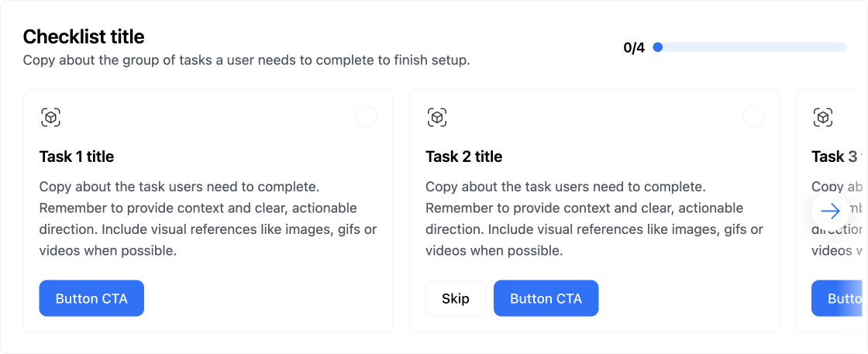Click the right arrow to scroll tasks
Image resolution: width=868 pixels, height=354 pixels.
pyautogui.click(x=830, y=211)
